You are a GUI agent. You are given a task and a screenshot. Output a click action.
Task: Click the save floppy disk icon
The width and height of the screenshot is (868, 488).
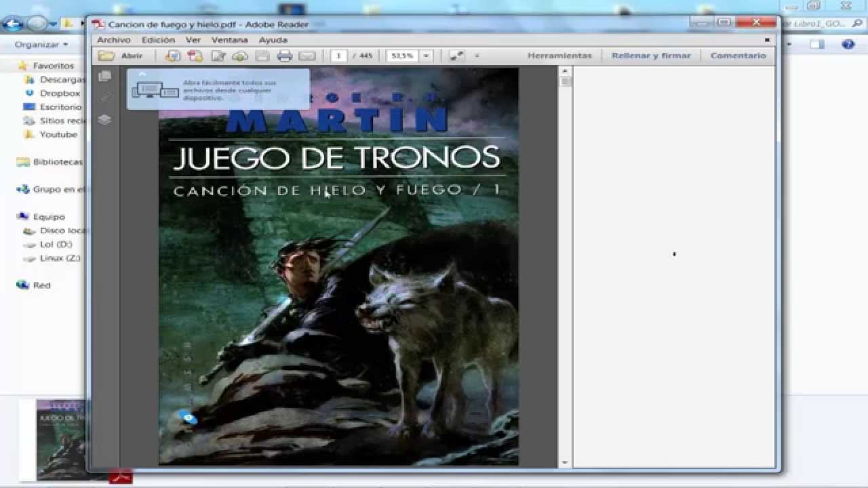point(262,56)
